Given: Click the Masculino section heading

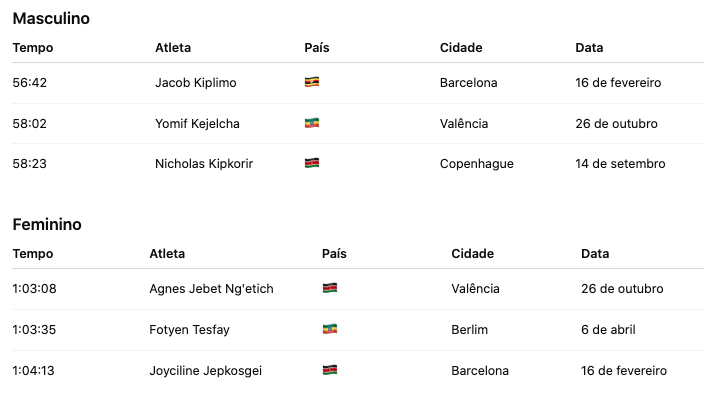Looking at the screenshot, I should [51, 18].
